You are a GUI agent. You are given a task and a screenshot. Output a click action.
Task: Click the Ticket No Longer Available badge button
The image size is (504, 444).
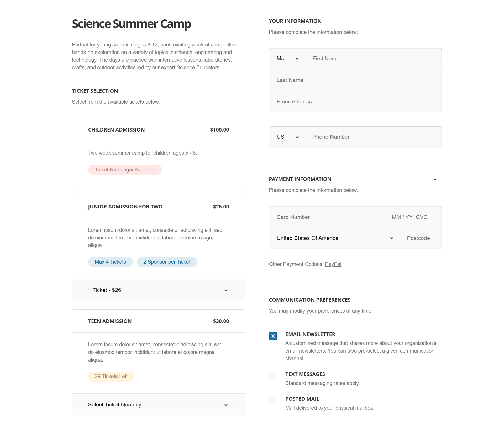125,170
